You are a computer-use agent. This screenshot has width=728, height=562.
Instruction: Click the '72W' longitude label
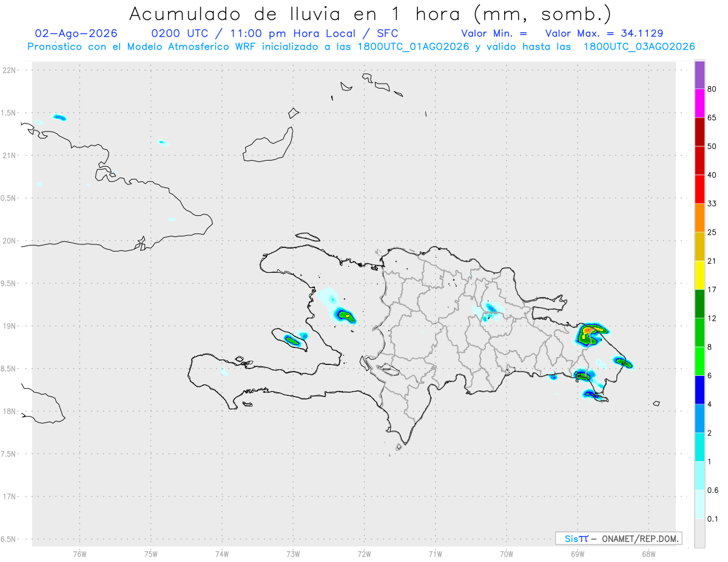365,553
